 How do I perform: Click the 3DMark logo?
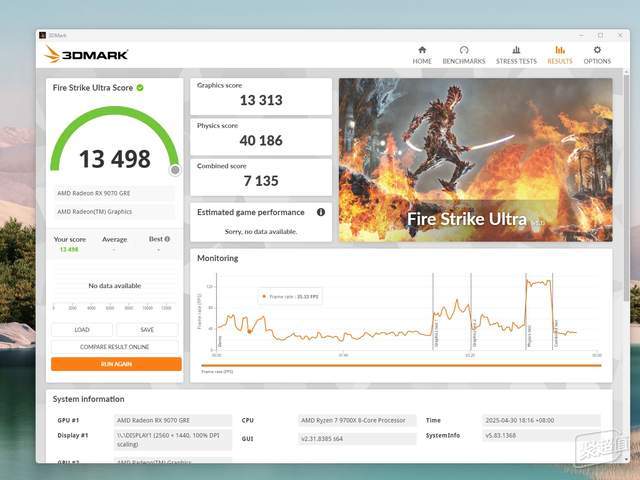pos(86,54)
